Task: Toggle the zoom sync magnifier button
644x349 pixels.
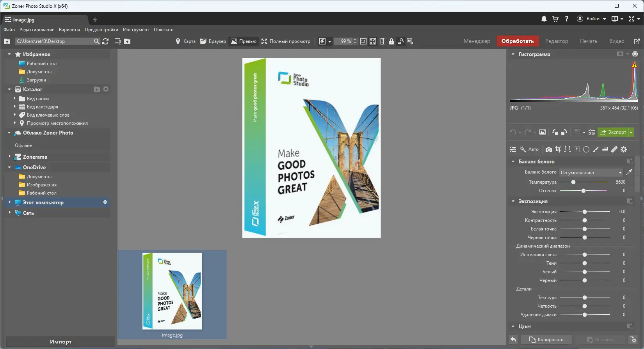Action: tap(401, 41)
